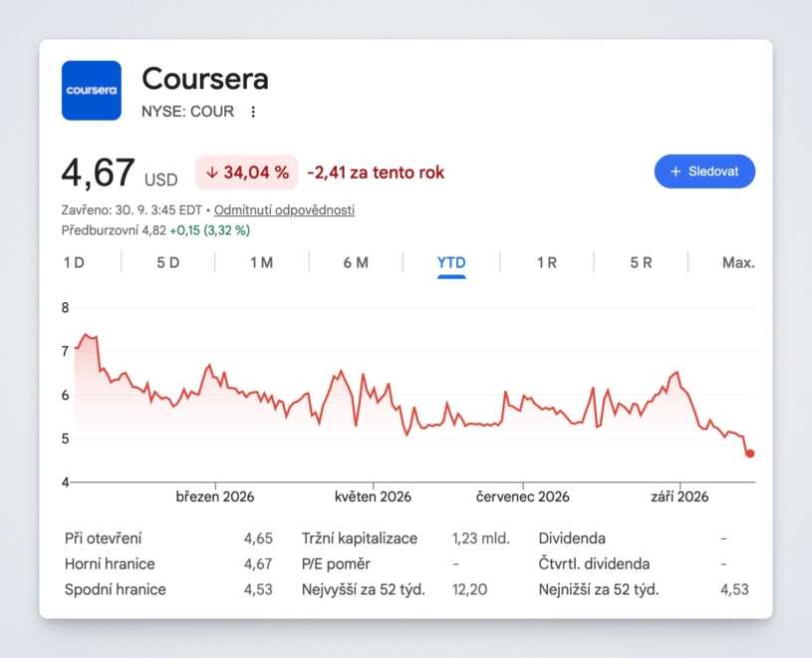The width and height of the screenshot is (812, 658).
Task: Click the Horní hranice label
Action: tap(110, 563)
